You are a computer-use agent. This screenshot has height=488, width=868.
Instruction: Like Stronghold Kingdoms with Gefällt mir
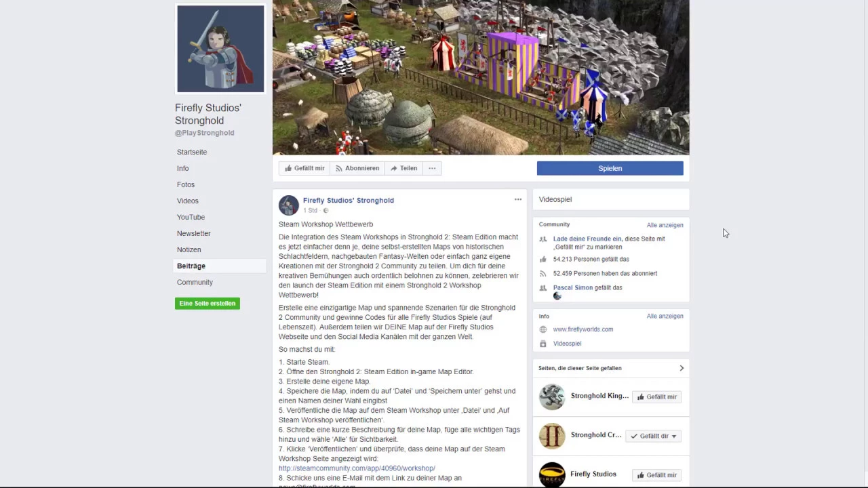[656, 397]
